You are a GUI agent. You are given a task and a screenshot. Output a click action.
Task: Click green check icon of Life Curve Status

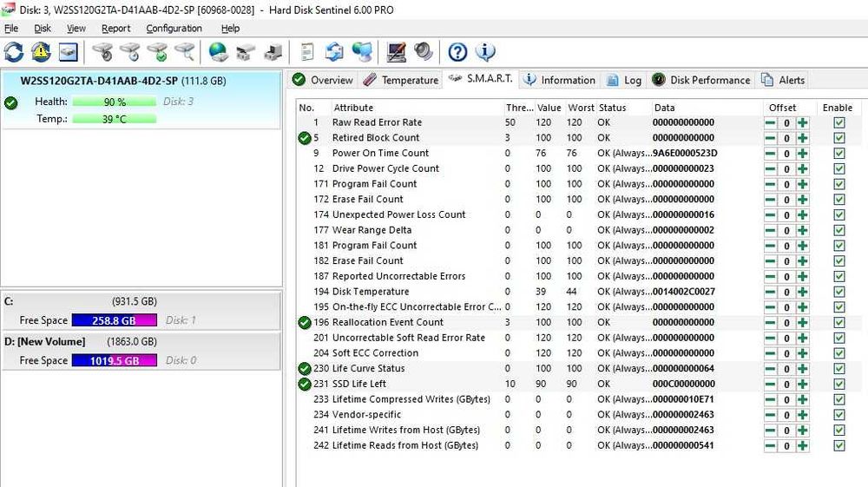pos(305,369)
